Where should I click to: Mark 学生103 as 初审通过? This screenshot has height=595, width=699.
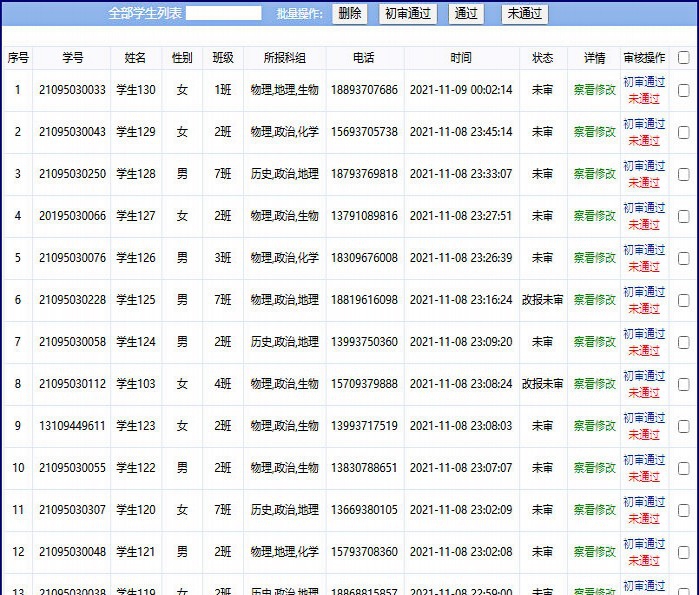tap(644, 376)
